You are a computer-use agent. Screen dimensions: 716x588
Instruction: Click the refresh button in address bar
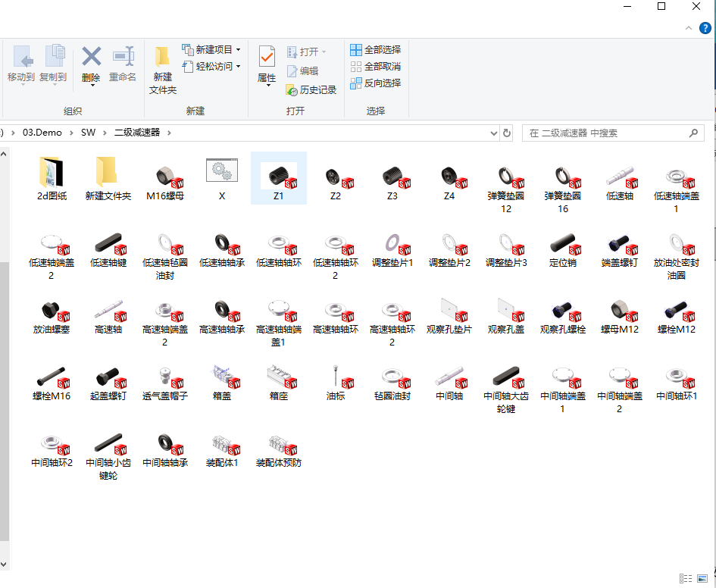pos(506,133)
